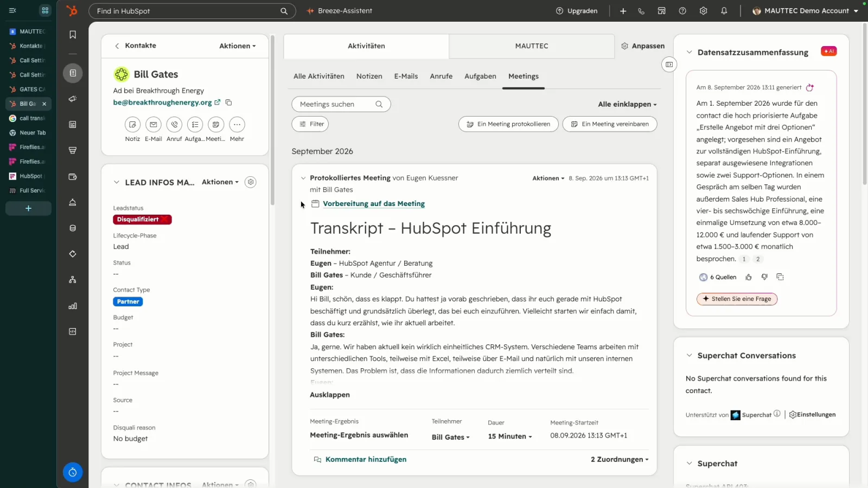Click the thumbs down feedback icon
868x488 pixels.
764,277
